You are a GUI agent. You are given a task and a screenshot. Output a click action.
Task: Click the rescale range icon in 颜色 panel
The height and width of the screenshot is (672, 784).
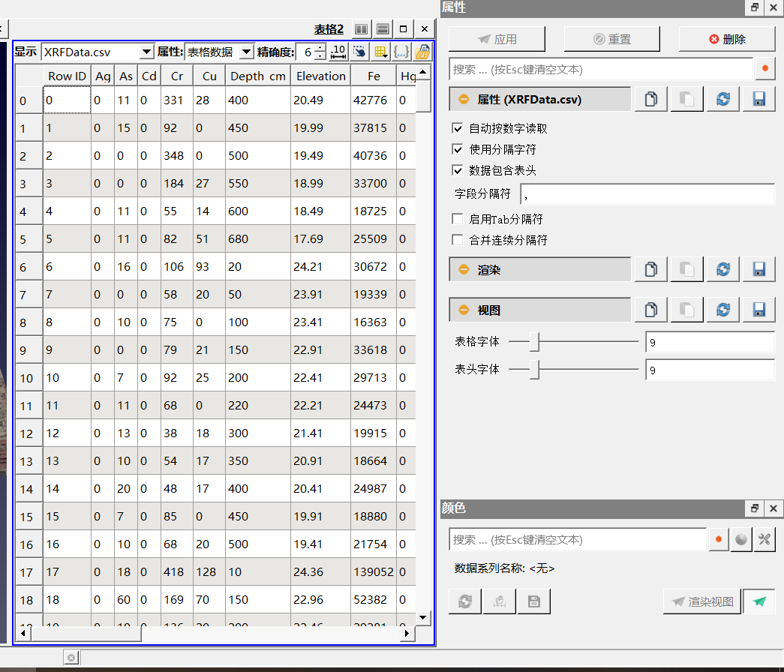500,601
